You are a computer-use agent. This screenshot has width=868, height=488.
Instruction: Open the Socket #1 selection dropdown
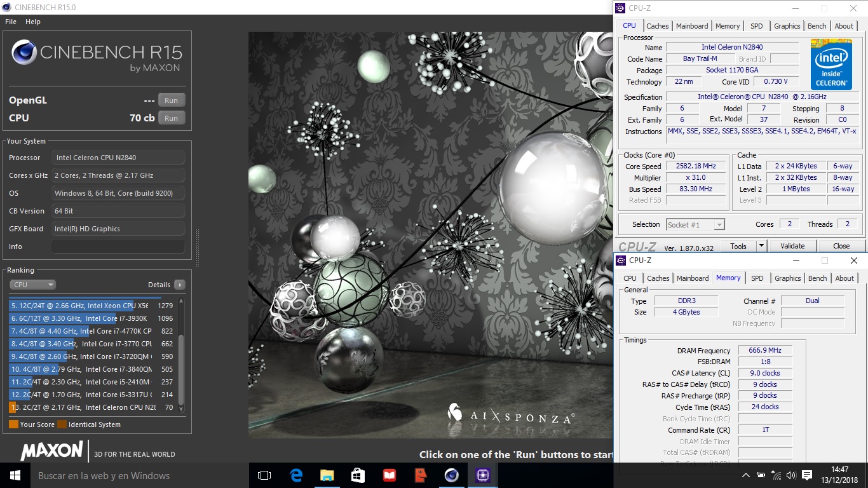[695, 224]
